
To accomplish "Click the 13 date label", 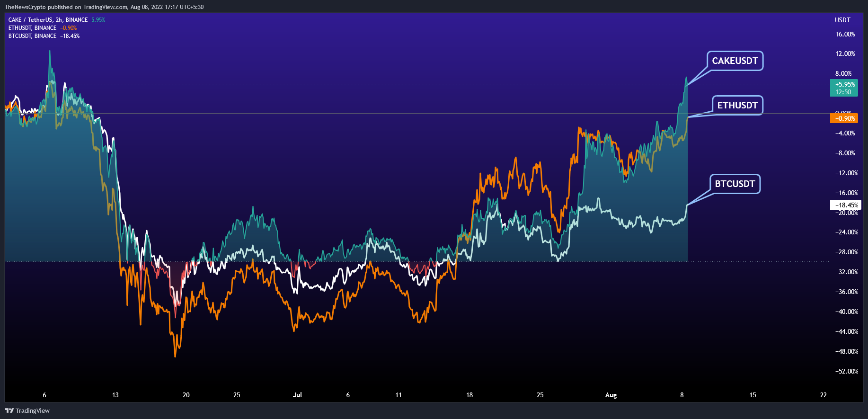I will coord(115,395).
